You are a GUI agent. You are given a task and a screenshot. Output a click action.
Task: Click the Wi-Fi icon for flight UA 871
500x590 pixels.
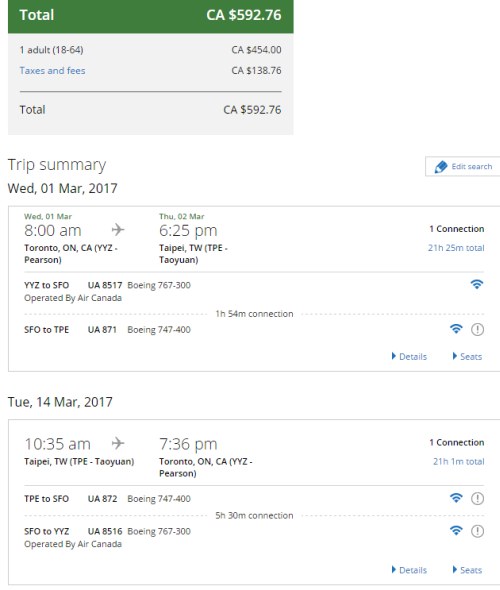point(456,329)
